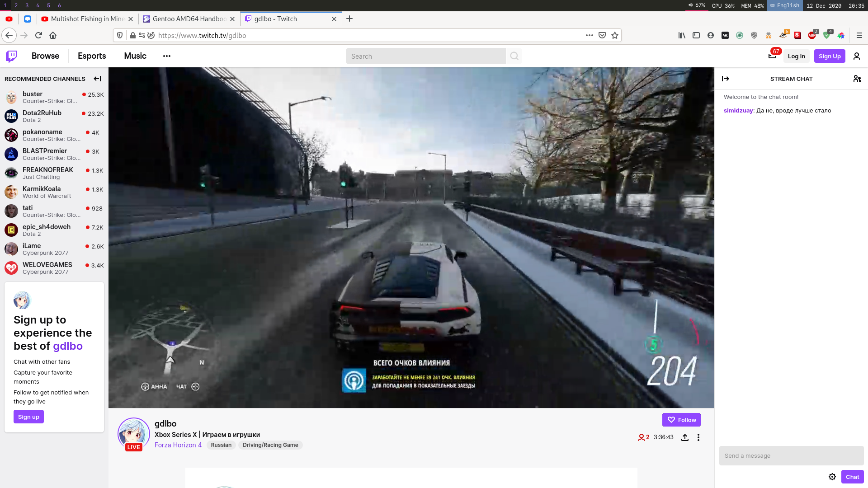The width and height of the screenshot is (868, 488).
Task: Open page actions three-dot menu
Action: (590, 35)
